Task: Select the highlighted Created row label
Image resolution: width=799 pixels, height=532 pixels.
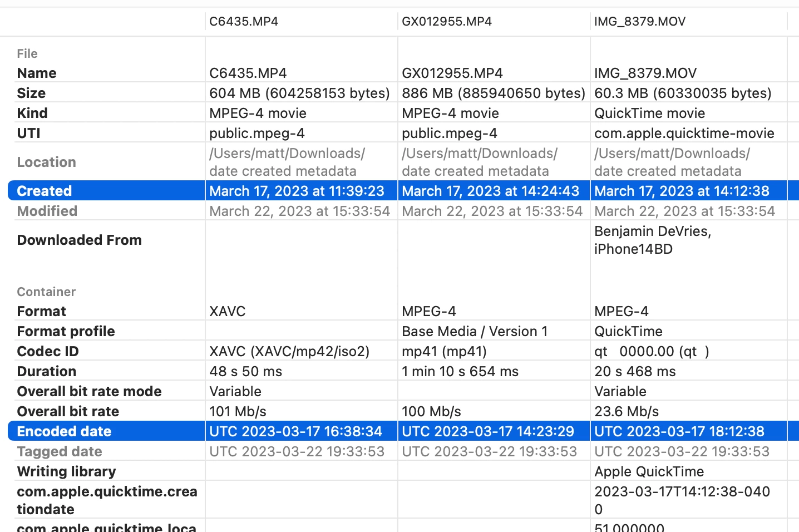Action: (45, 191)
